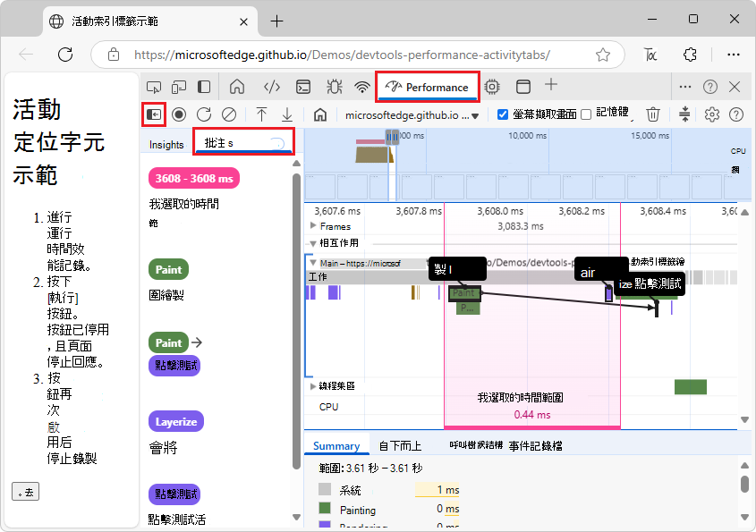Close DevTools with the X icon
The height and width of the screenshot is (532, 756).
point(735,88)
